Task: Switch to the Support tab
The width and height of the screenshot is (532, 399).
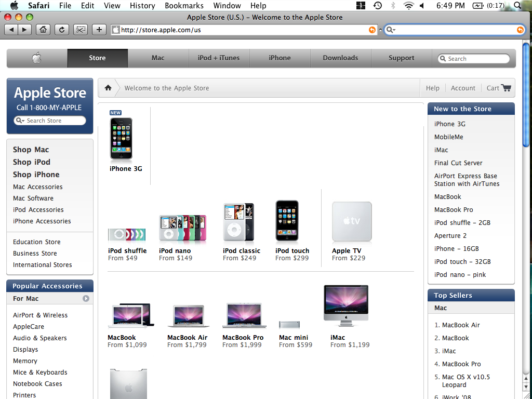Action: coord(402,58)
